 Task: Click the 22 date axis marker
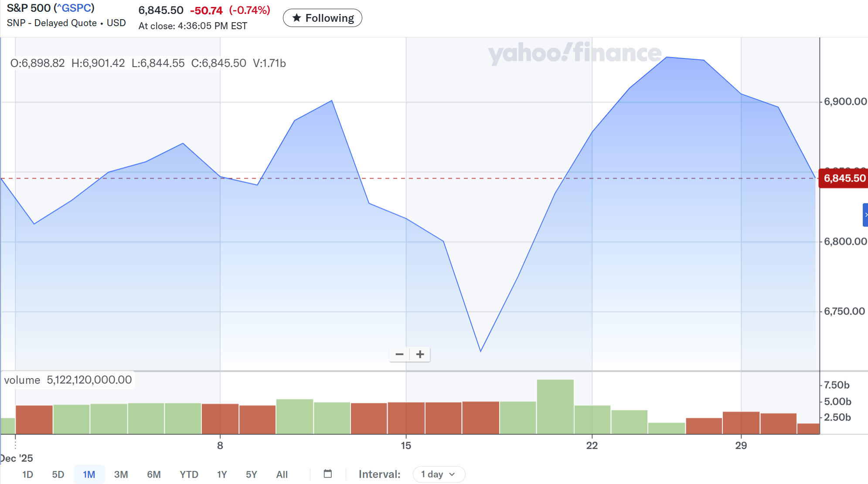coord(592,445)
